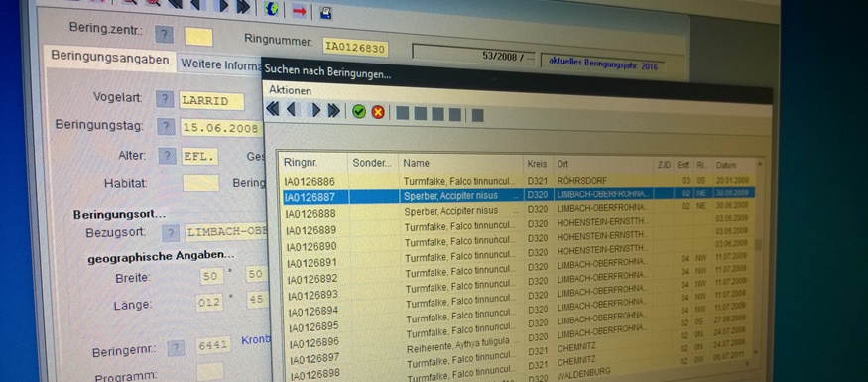Open help lookup for Bezugsort

pyautogui.click(x=171, y=233)
